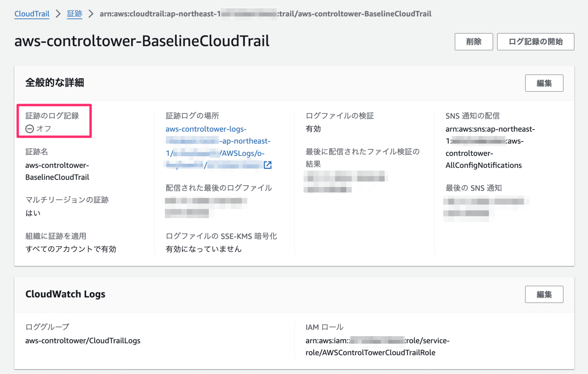Click the 最後に配信されたファイル検証の結果 label
588x374 pixels.
coord(363,158)
